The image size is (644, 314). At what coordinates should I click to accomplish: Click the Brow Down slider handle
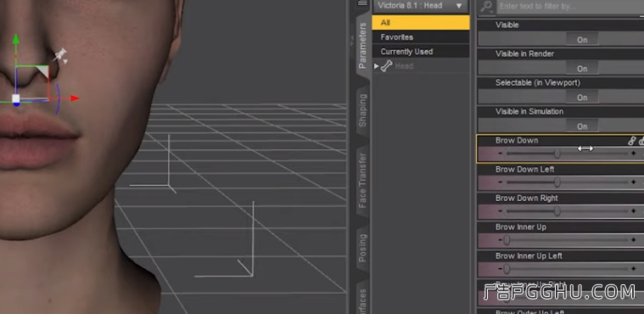(x=557, y=154)
